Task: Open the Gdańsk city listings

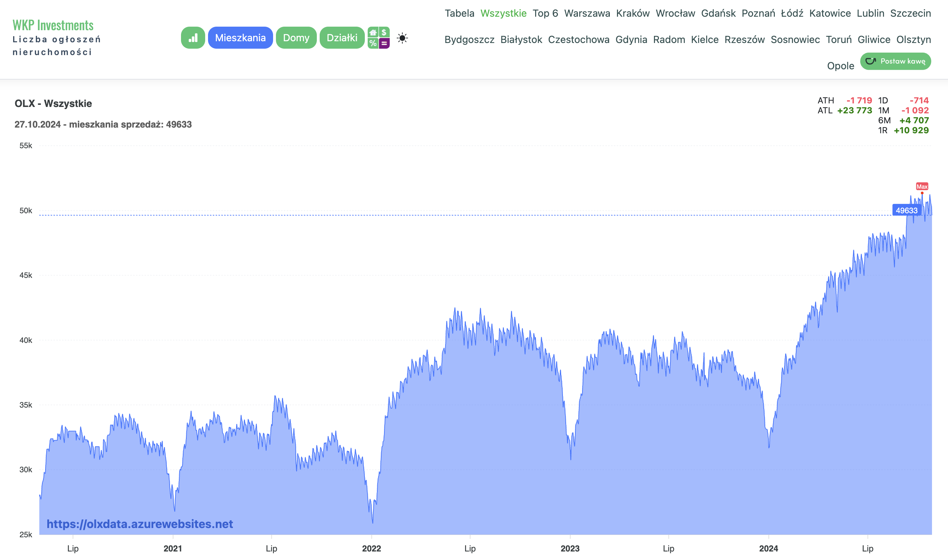Action: tap(718, 13)
